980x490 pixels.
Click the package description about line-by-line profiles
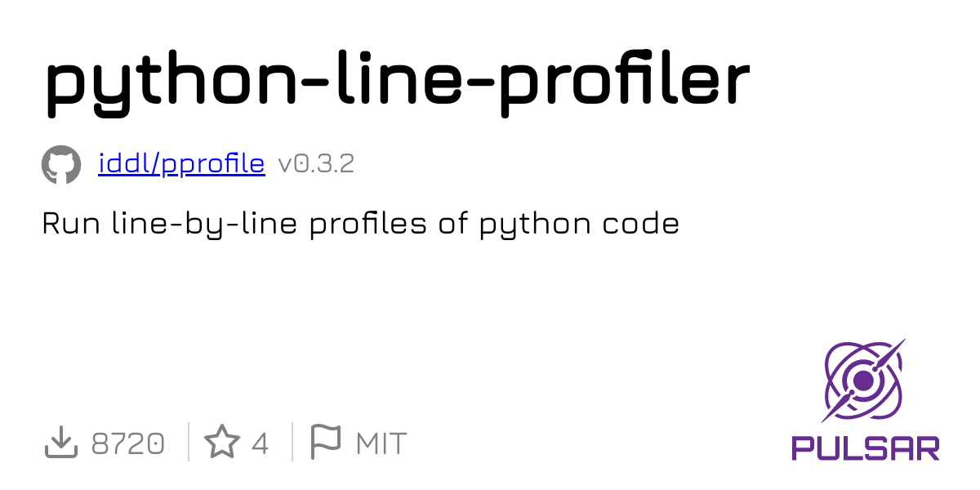pyautogui.click(x=360, y=224)
